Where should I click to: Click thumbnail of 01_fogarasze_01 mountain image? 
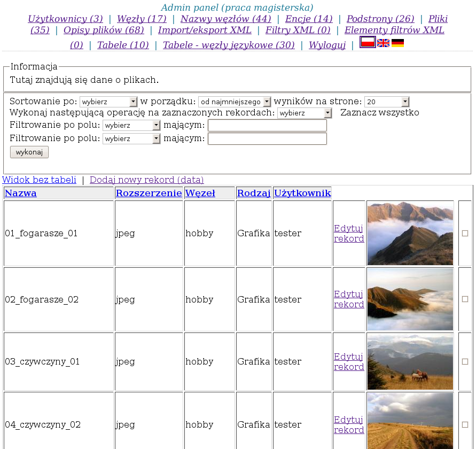point(410,233)
